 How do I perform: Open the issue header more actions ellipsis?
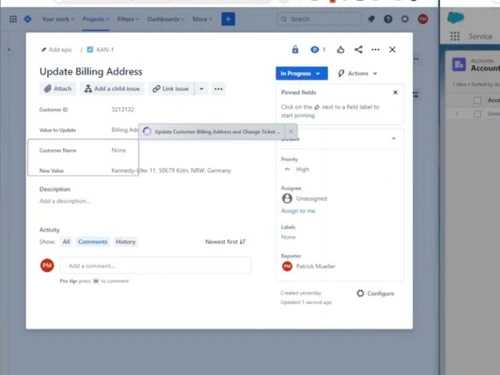point(375,50)
